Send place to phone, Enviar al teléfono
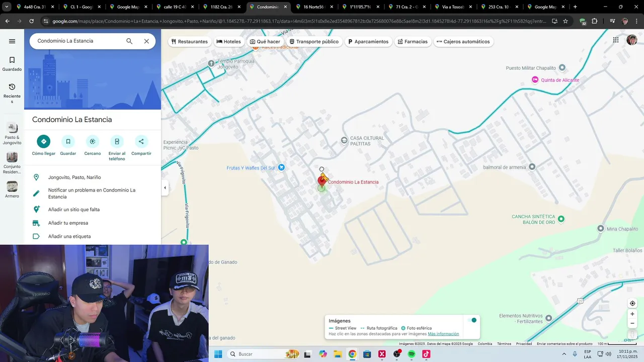 coord(117,148)
